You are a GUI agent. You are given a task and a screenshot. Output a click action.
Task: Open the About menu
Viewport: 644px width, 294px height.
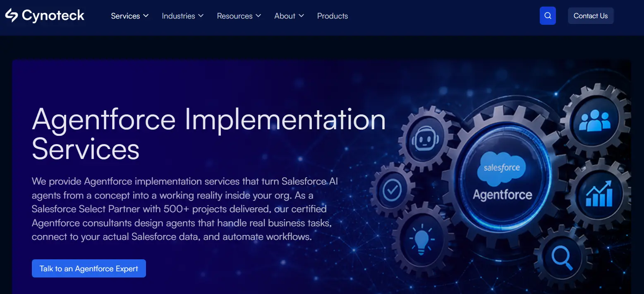coord(289,16)
